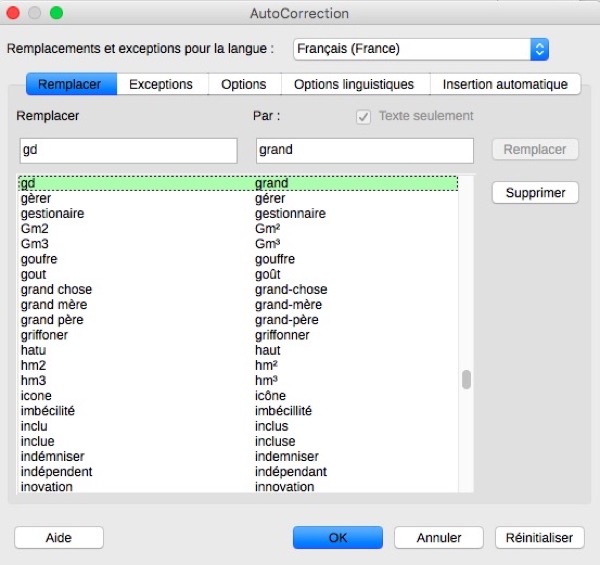Open the Options tab
Viewport: 600px width, 565px height.
pyautogui.click(x=244, y=84)
